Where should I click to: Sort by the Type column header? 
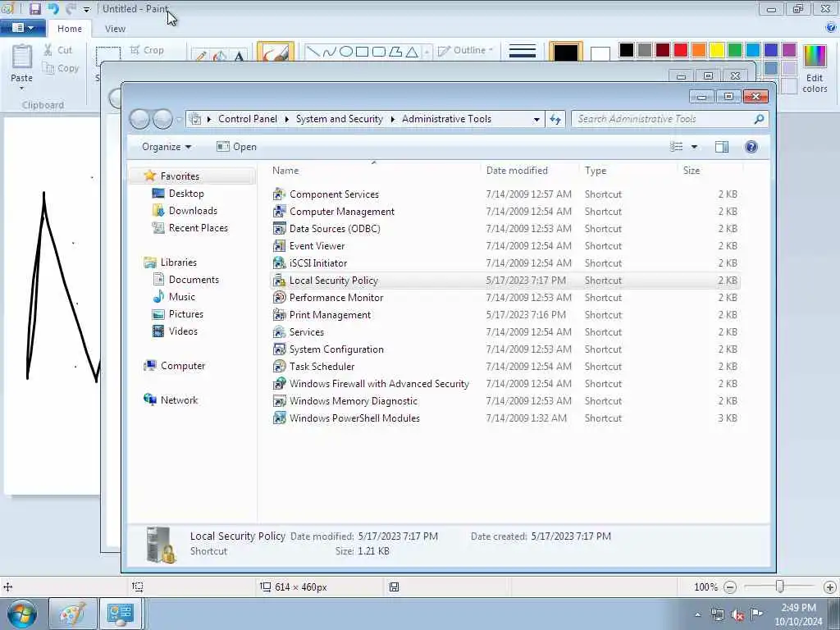pos(628,171)
